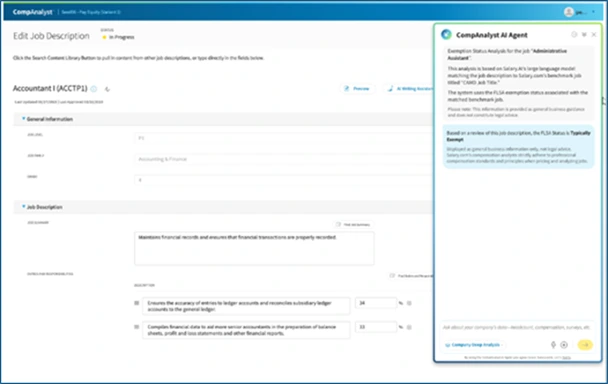Image resolution: width=608 pixels, height=384 pixels.
Task: Click the percentage field showing 34
Action: (x=376, y=303)
